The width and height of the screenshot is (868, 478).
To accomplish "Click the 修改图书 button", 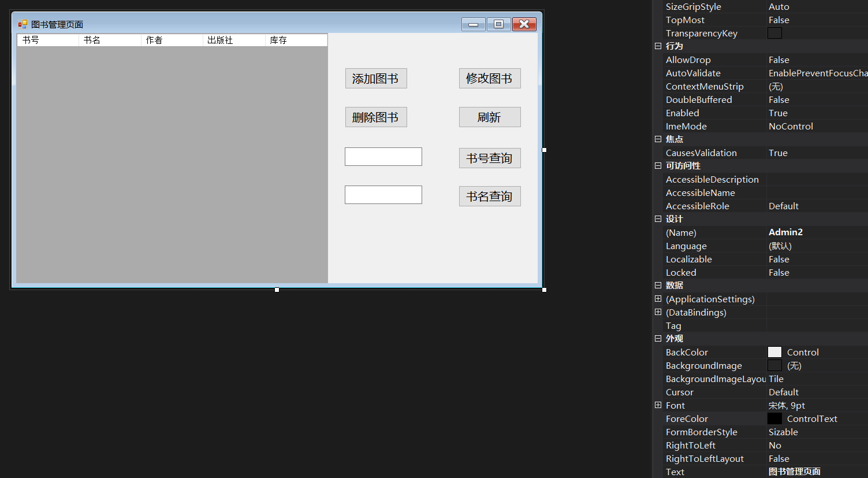I will pyautogui.click(x=490, y=79).
